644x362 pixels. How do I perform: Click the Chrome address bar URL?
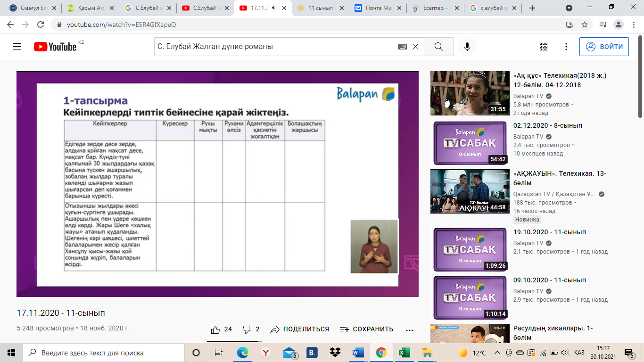pos(121,25)
